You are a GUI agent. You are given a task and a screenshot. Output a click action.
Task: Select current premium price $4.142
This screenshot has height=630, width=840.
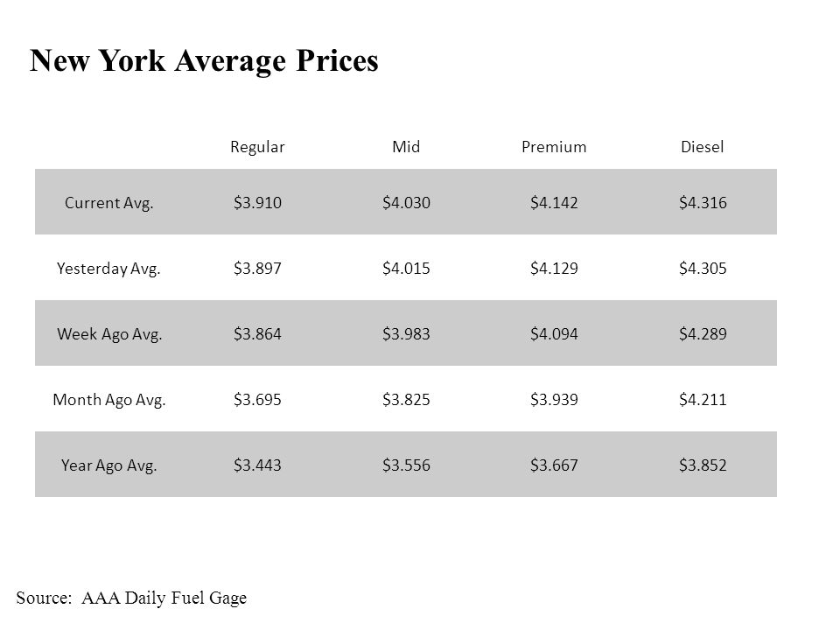pyautogui.click(x=554, y=202)
